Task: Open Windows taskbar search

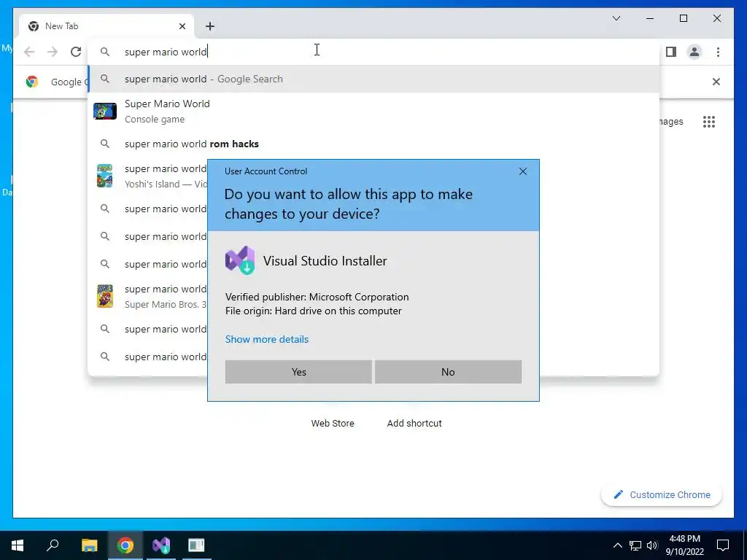Action: (53, 545)
